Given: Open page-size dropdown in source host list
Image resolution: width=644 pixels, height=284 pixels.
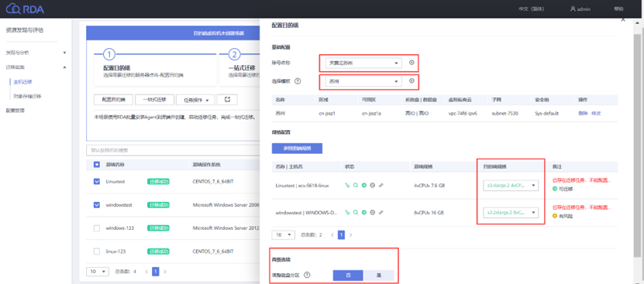Looking at the screenshot, I should tap(98, 272).
